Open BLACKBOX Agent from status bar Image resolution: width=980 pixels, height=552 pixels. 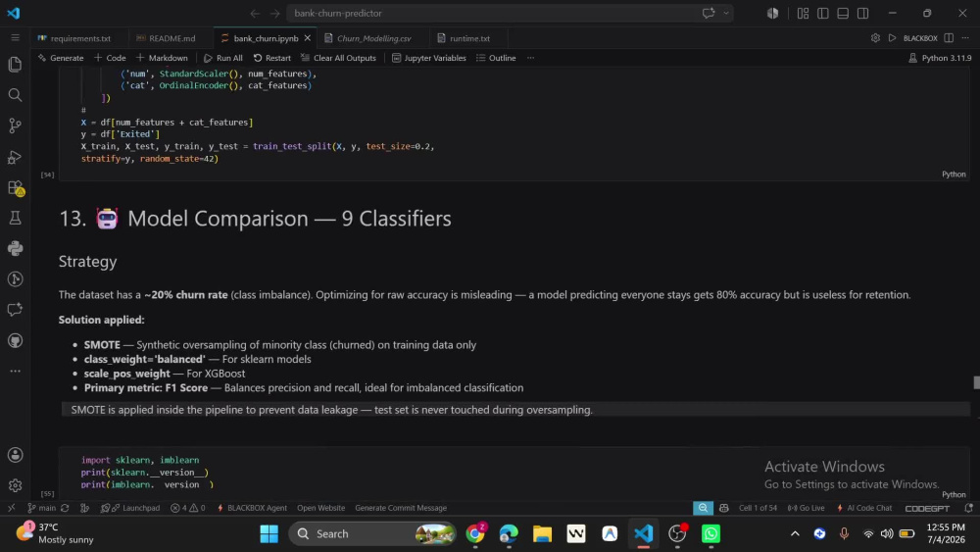click(x=252, y=508)
